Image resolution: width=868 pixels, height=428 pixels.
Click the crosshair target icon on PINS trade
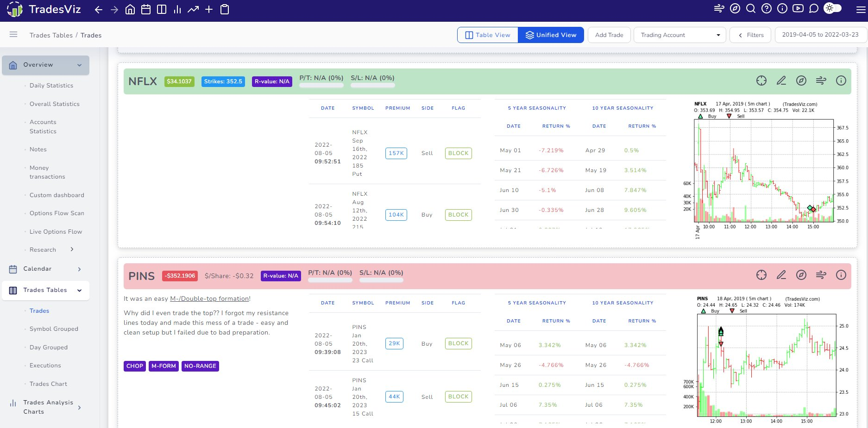click(x=761, y=275)
